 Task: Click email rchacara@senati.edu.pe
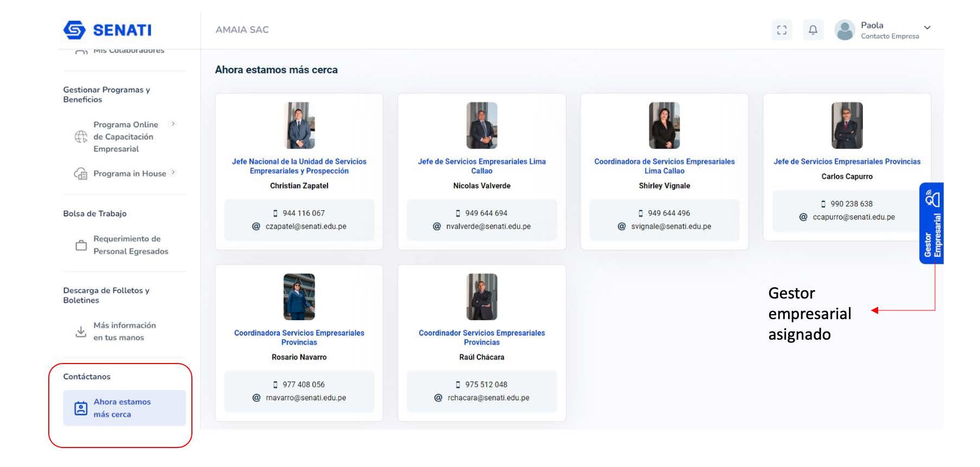tap(488, 398)
